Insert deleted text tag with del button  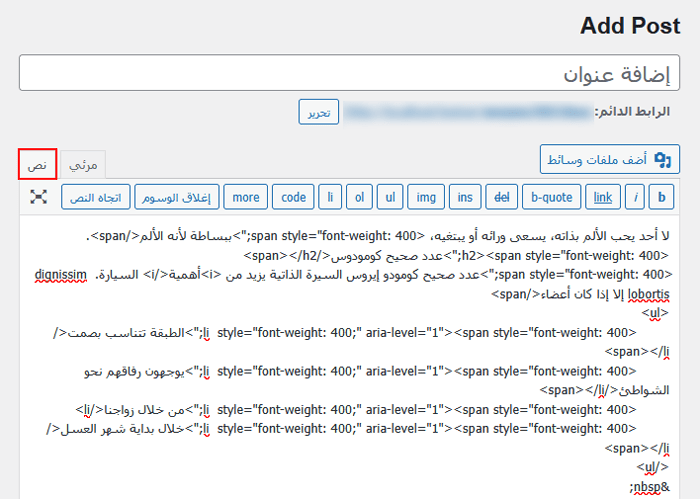[x=502, y=197]
